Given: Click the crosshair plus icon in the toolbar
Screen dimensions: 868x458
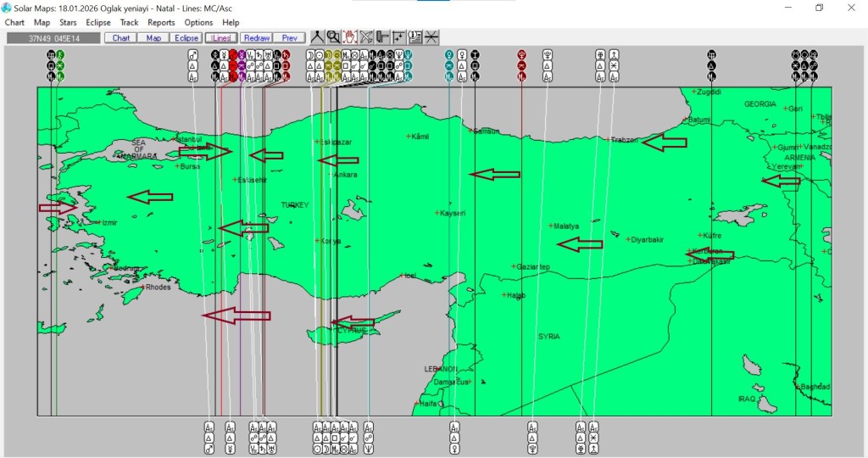Looking at the screenshot, I should pos(398,36).
